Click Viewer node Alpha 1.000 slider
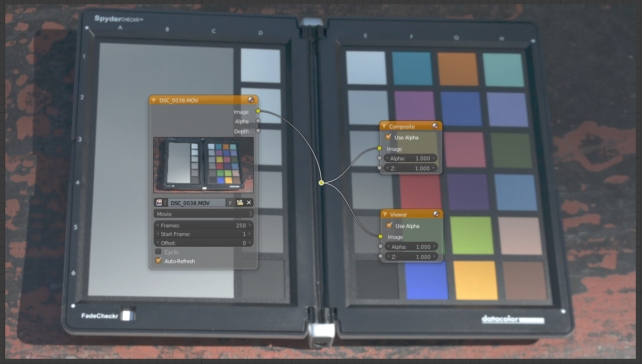 (412, 246)
